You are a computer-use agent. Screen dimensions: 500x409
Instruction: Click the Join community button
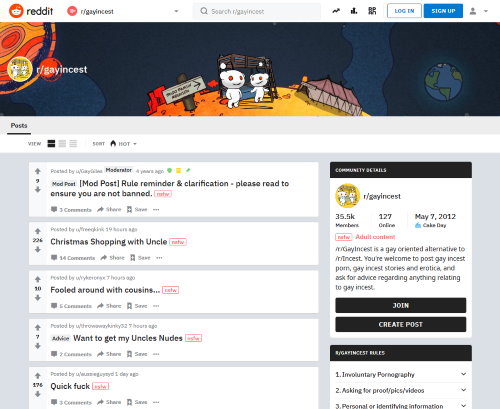coord(401,305)
